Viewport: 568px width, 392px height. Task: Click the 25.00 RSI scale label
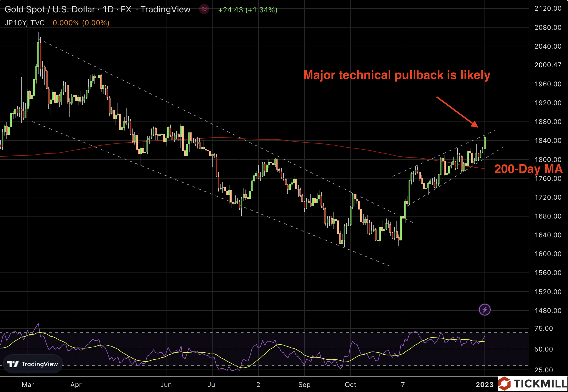[544, 370]
